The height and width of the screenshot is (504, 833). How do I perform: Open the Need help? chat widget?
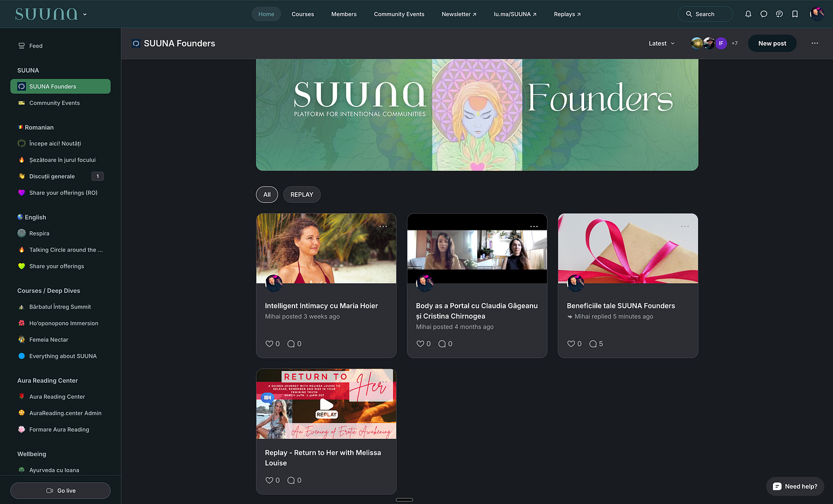[795, 486]
